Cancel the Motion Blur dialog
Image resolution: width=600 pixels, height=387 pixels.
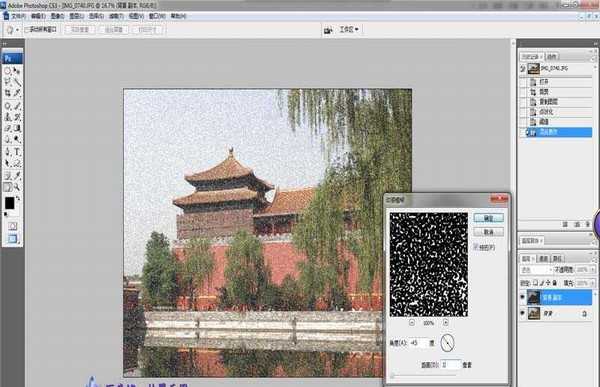(488, 232)
